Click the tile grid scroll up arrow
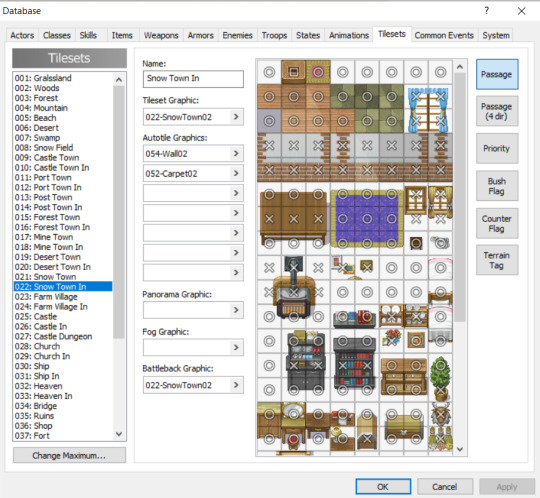 (x=460, y=67)
